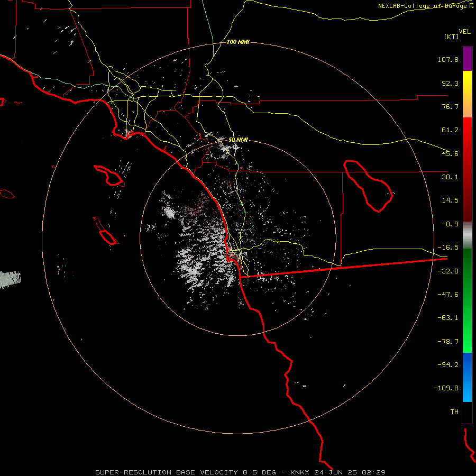Pick the yellow segment of velocity scale
Image resolution: width=476 pixels, height=476 pixels.
(467, 82)
